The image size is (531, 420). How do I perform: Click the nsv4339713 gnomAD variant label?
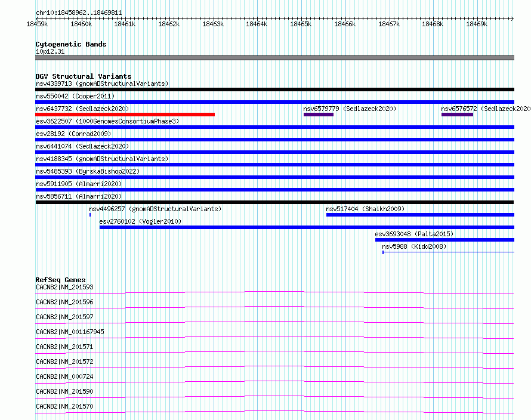pos(102,84)
